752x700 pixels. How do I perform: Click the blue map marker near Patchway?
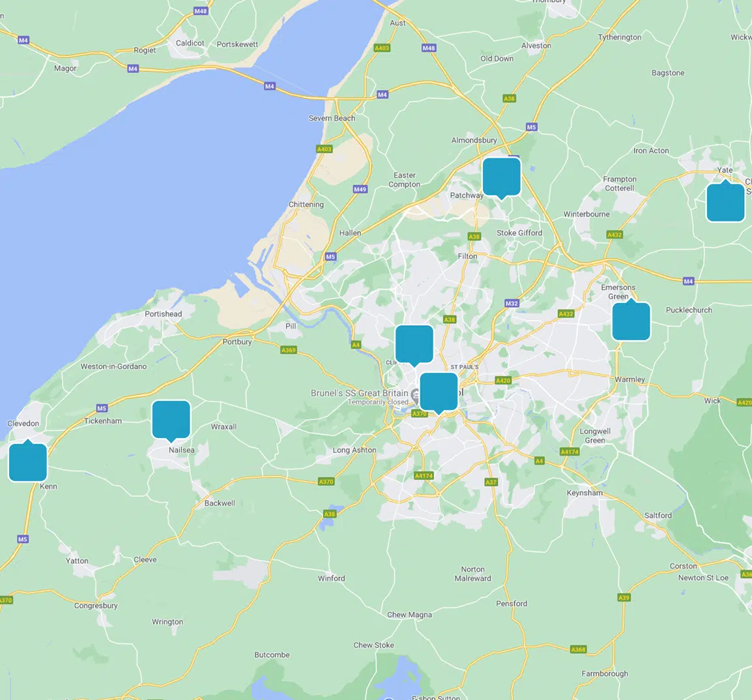coord(501,177)
